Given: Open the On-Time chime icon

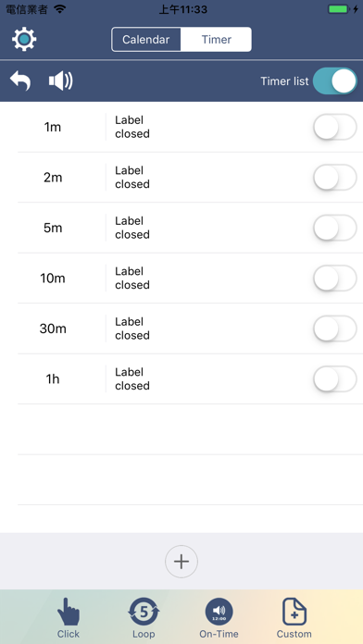Looking at the screenshot, I should point(219,612).
